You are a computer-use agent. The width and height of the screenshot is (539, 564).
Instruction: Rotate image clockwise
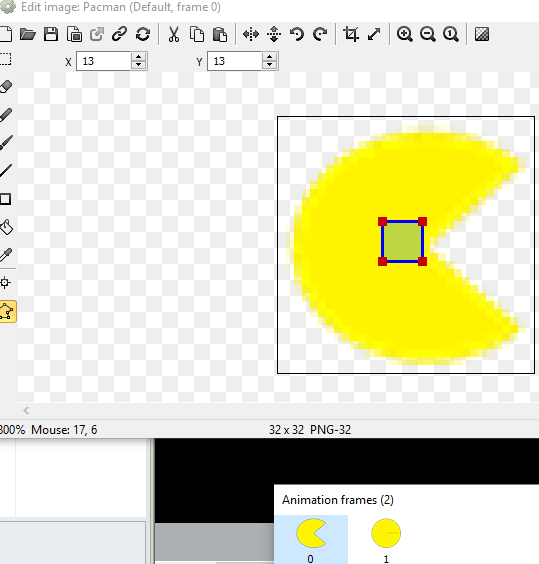pos(320,34)
